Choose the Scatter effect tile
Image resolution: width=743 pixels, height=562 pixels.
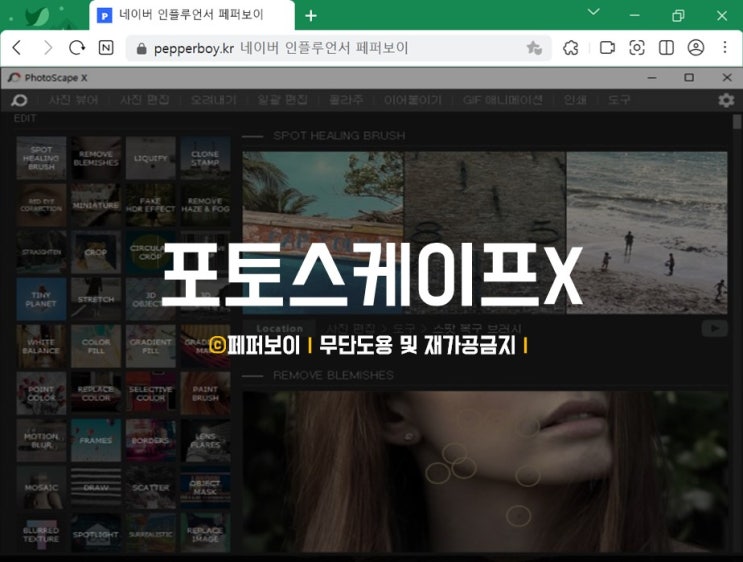pyautogui.click(x=151, y=487)
